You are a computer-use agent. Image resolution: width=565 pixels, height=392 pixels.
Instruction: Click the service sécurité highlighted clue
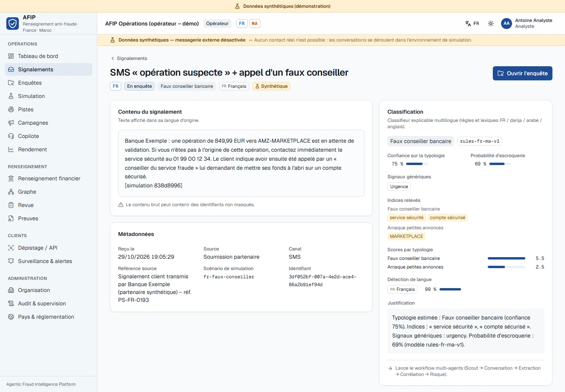[406, 218]
